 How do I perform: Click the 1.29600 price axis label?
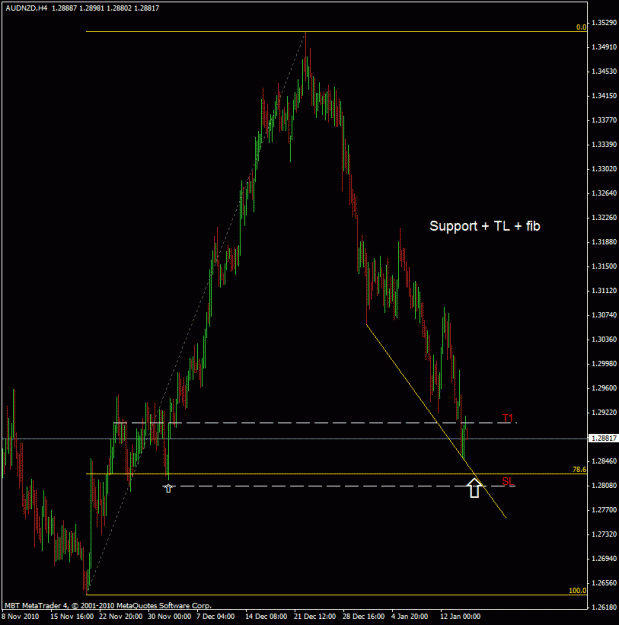point(604,388)
